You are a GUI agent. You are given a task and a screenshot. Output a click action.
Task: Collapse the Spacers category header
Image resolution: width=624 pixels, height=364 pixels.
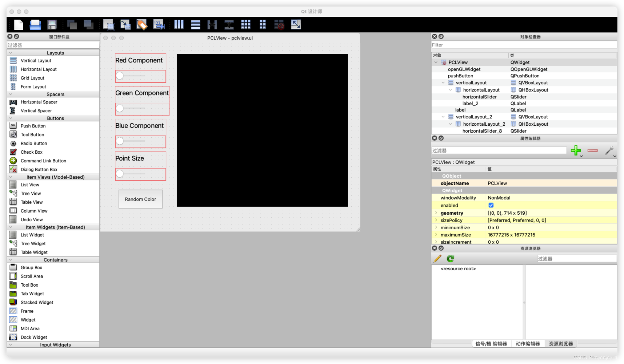pos(11,94)
